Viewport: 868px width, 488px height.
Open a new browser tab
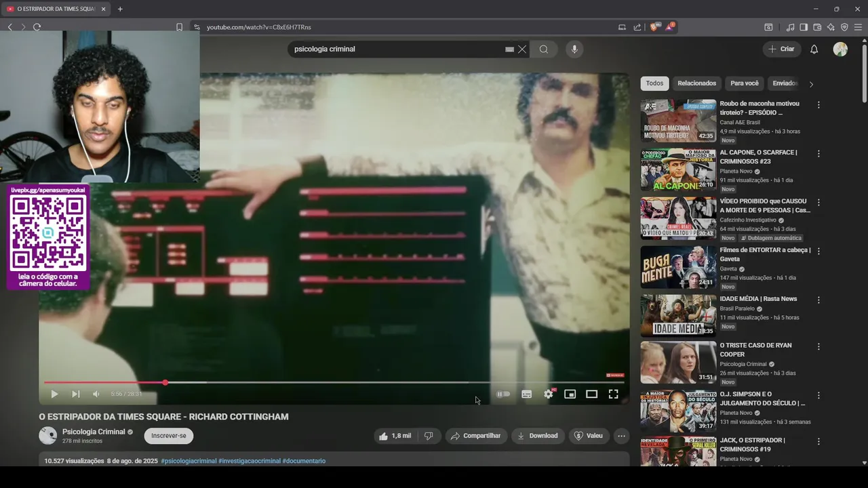tap(120, 9)
